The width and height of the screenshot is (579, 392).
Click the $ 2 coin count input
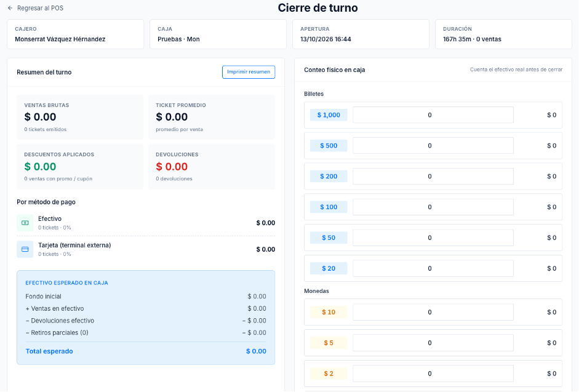click(433, 374)
